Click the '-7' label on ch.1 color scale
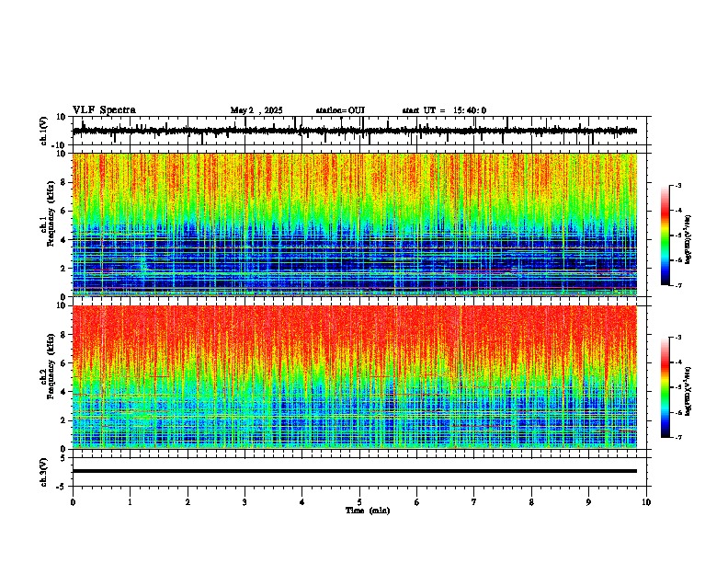Screen dimensions: 728x563 click(678, 285)
